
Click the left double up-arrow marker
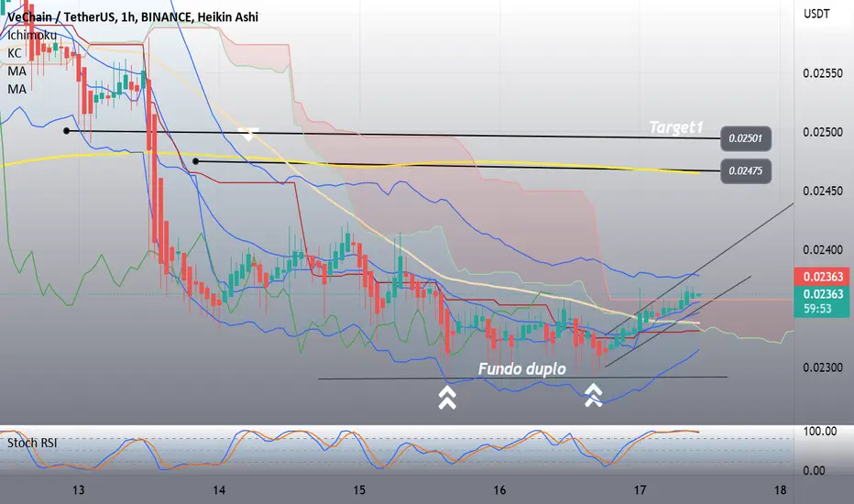(447, 397)
